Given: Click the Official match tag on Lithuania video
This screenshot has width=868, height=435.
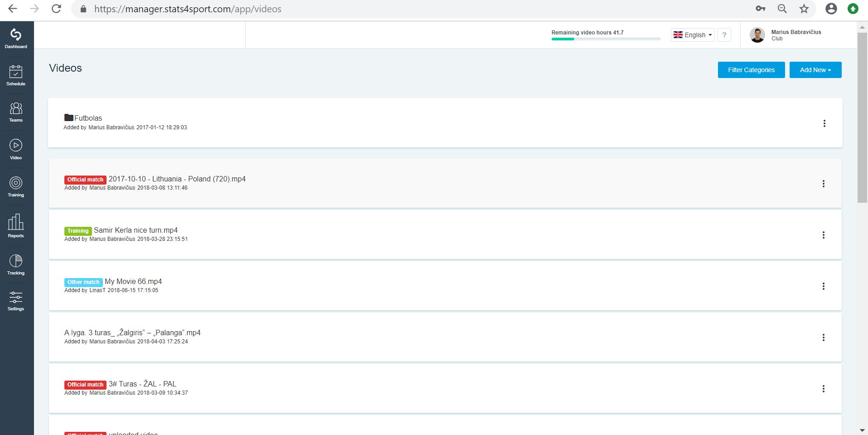Looking at the screenshot, I should point(85,180).
